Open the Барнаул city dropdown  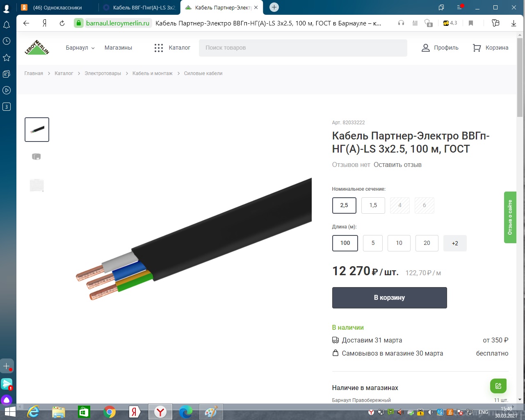80,48
